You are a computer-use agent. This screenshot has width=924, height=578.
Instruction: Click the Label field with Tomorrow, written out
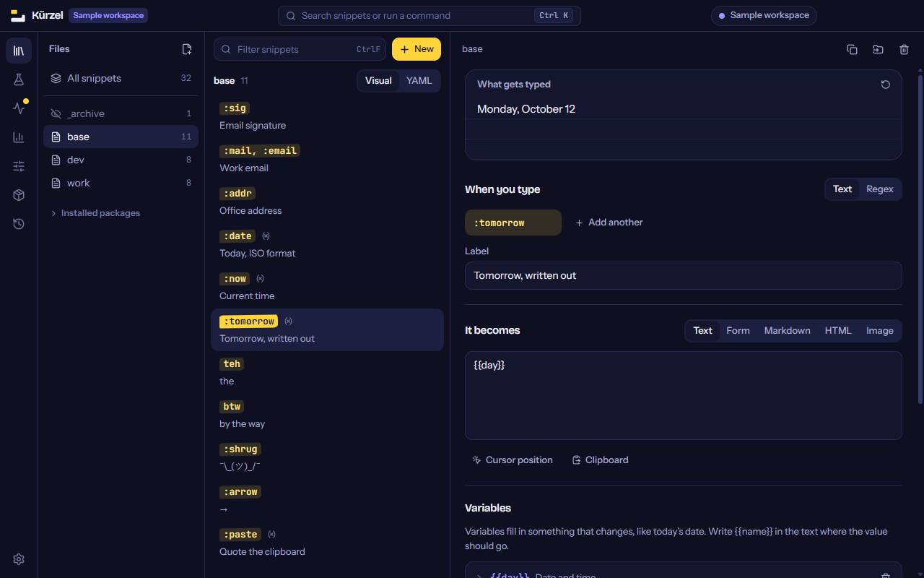click(684, 275)
